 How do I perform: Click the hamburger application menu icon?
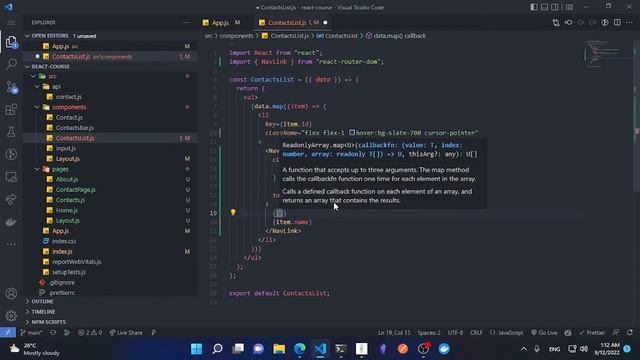[11, 22]
